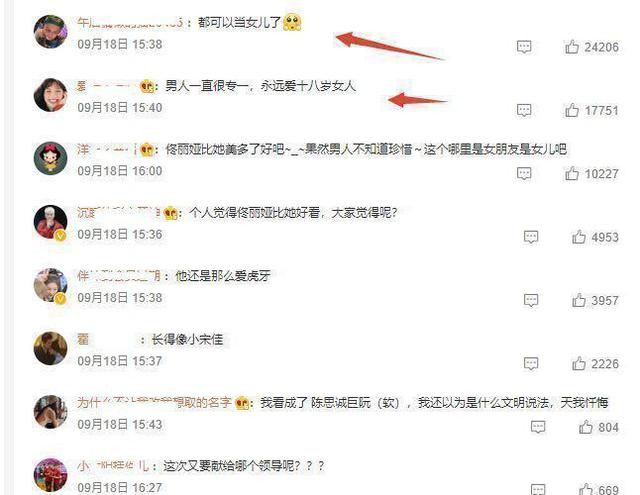Open avatar of the 长得像小宋佳 commenter

click(51, 348)
